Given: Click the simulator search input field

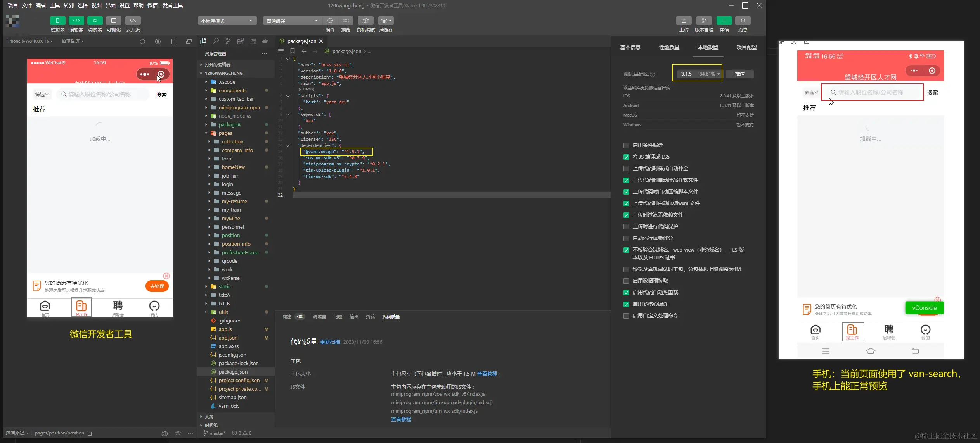Looking at the screenshot, I should tap(103, 95).
